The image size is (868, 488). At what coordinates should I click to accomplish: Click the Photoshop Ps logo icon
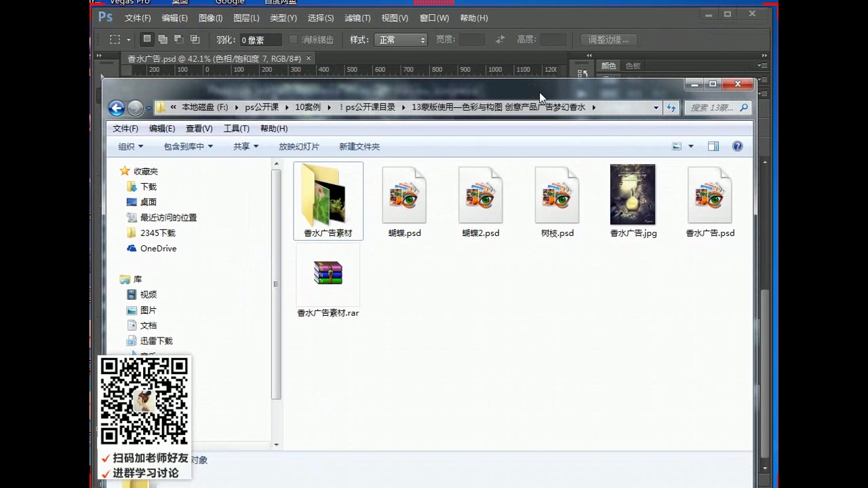click(105, 18)
